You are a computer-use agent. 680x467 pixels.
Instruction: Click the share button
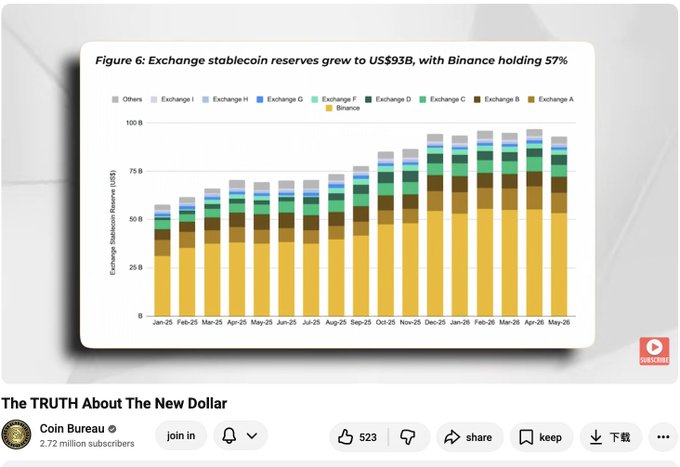pos(469,437)
